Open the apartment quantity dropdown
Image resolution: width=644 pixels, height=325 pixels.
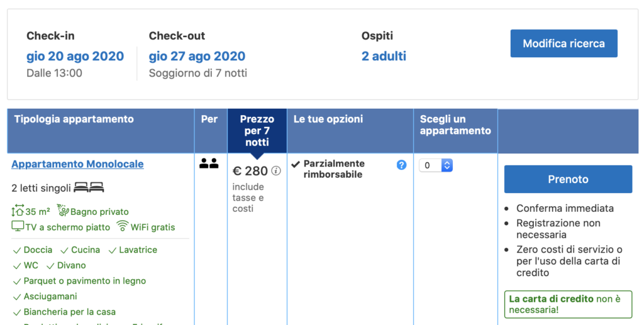[x=436, y=165]
